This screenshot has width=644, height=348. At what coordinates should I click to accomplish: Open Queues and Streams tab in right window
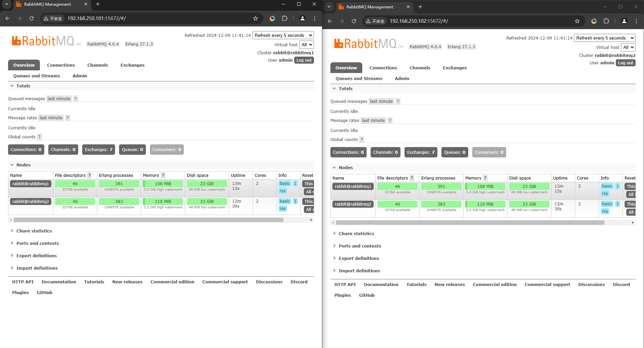359,78
